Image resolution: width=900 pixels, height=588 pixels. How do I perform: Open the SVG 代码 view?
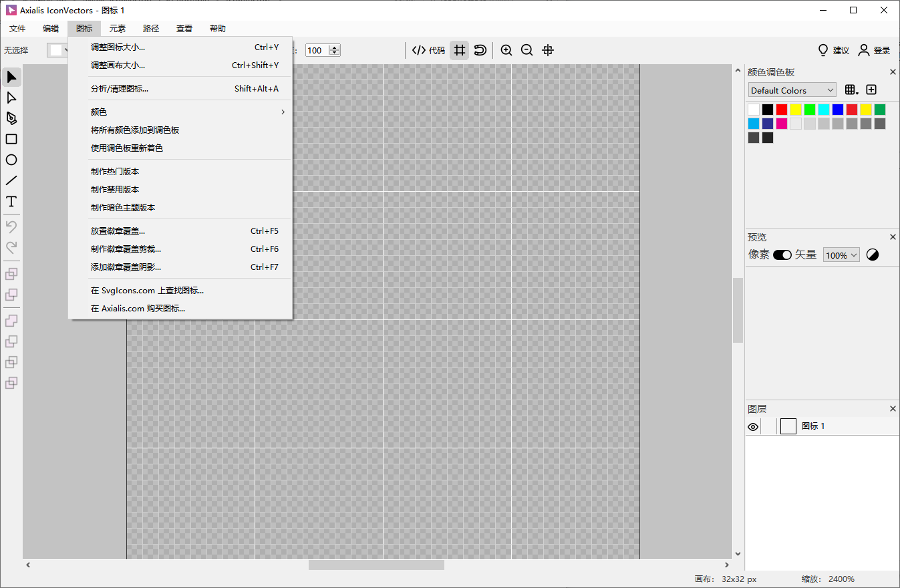428,50
